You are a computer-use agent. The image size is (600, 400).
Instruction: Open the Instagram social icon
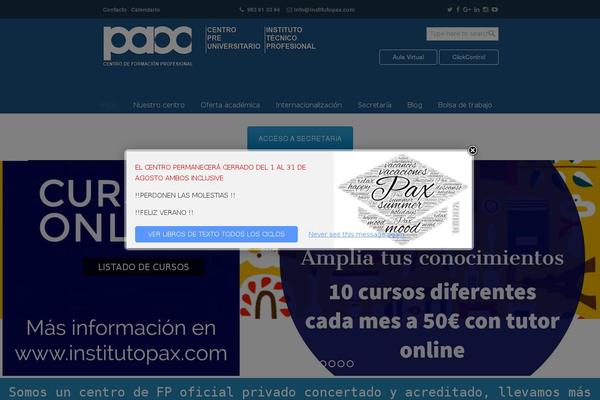point(486,10)
